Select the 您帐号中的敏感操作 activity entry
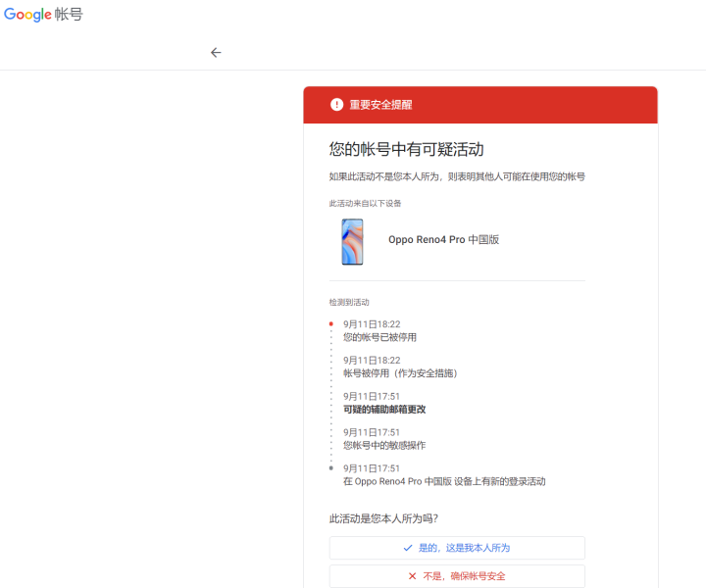 (x=384, y=439)
